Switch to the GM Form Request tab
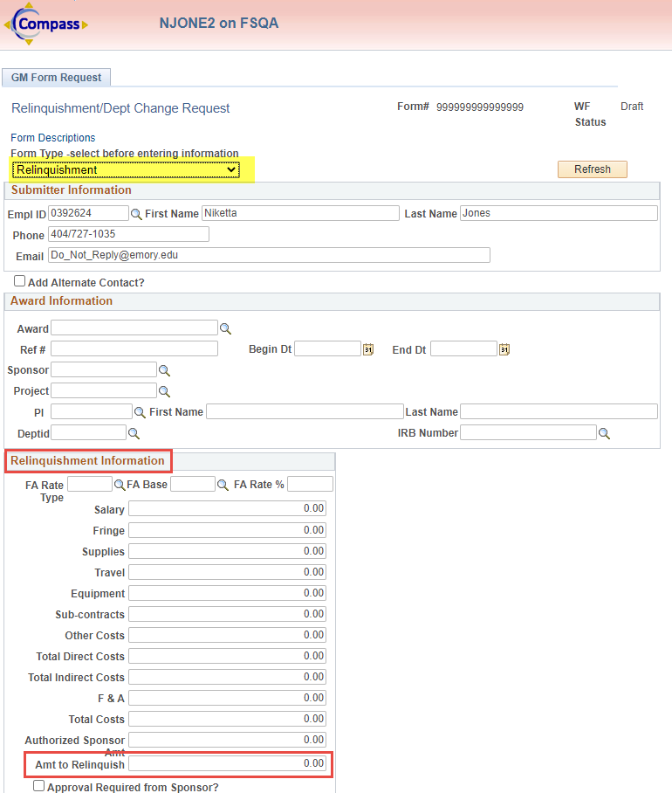The width and height of the screenshot is (672, 793). [x=56, y=78]
